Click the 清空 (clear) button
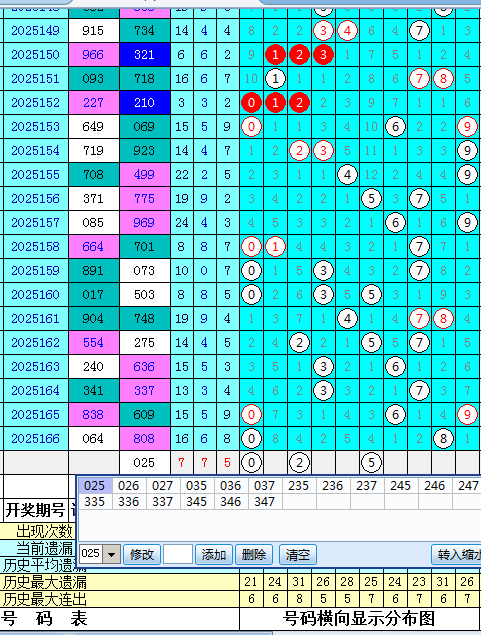The height and width of the screenshot is (635, 481). tap(298, 554)
